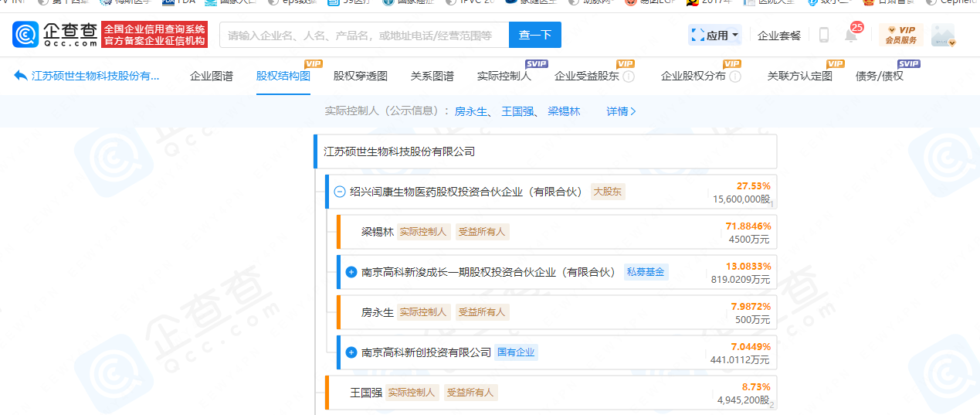The width and height of the screenshot is (980, 415).
Task: Click the red 全国企业信用查询系统 banner
Action: tap(154, 35)
